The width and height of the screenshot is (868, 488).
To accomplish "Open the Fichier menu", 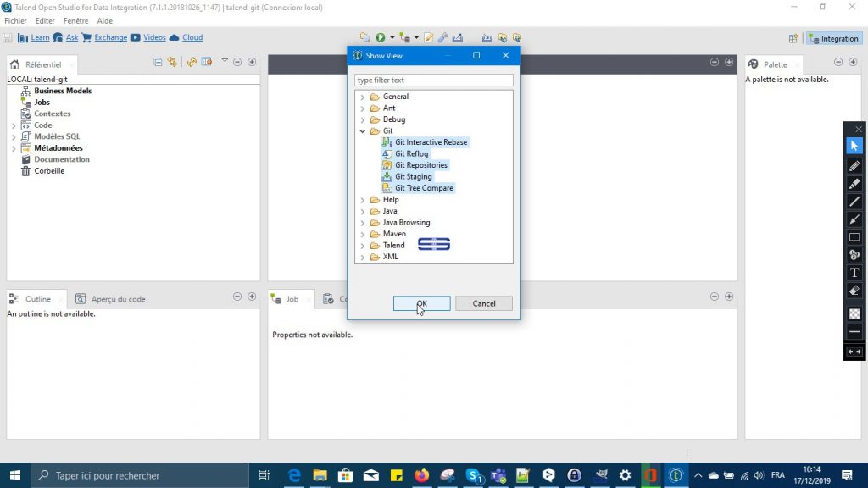I will click(x=15, y=21).
